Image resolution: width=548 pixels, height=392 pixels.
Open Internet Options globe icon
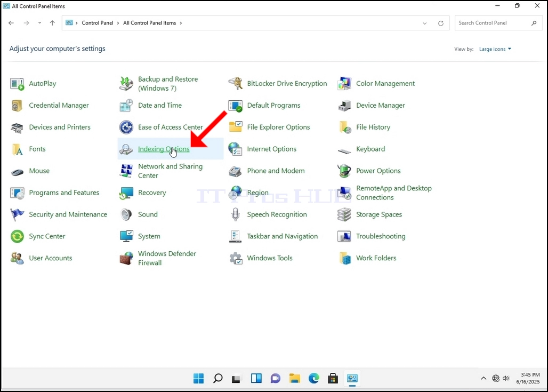pos(235,149)
